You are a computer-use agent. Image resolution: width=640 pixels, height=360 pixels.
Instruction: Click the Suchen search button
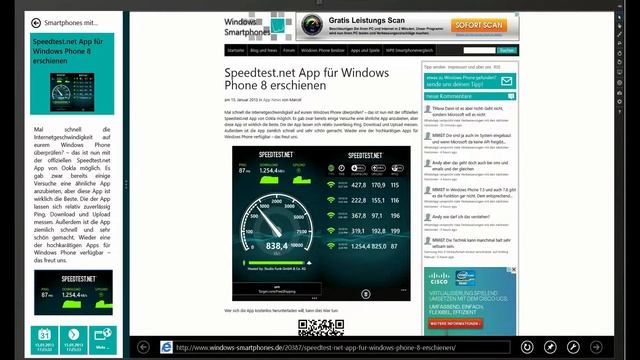pos(507,50)
